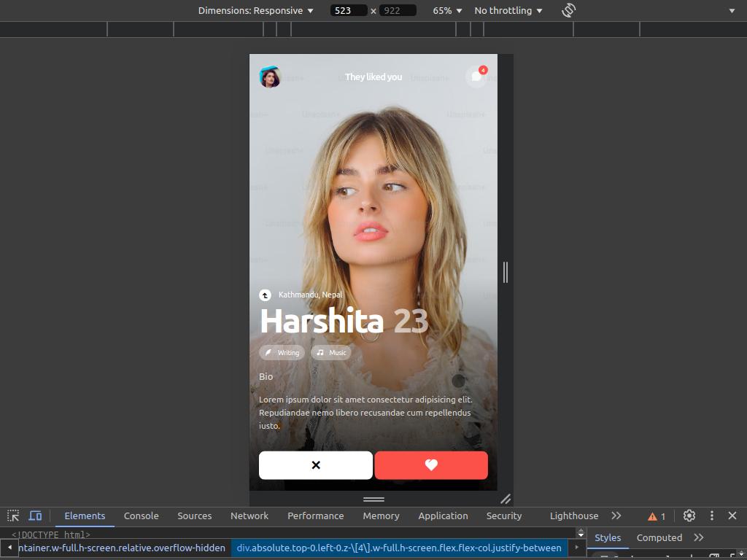This screenshot has width=747, height=560.
Task: Click the Bio label
Action: point(266,377)
